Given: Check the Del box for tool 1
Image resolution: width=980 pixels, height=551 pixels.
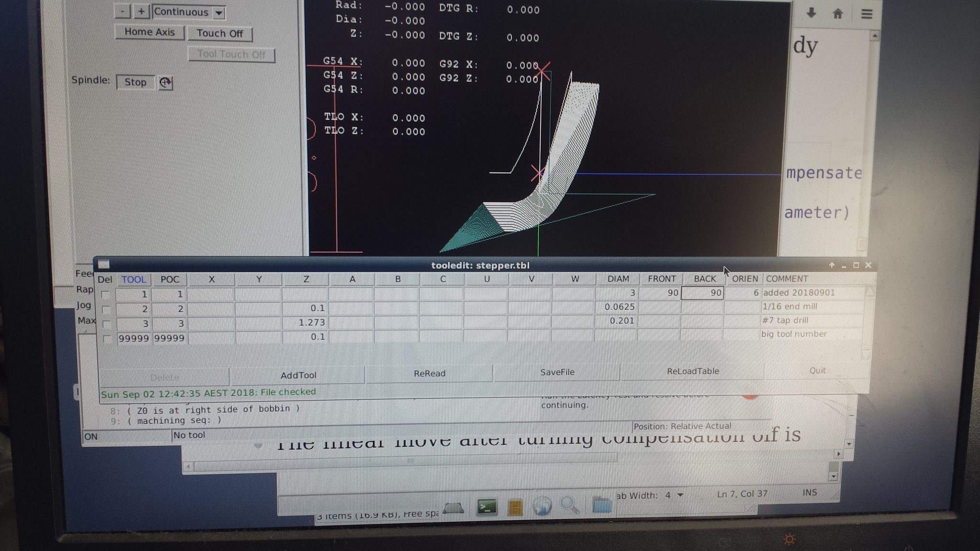Looking at the screenshot, I should (x=106, y=295).
